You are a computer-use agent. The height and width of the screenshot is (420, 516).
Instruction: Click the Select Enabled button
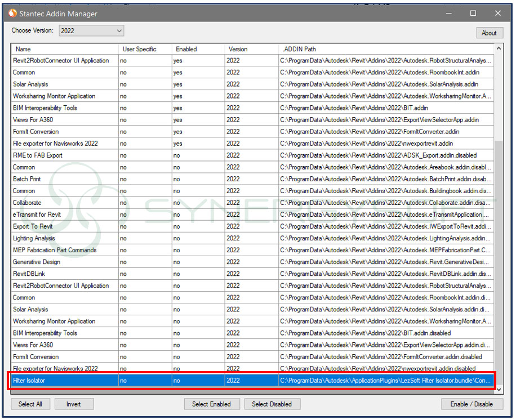[x=212, y=404]
